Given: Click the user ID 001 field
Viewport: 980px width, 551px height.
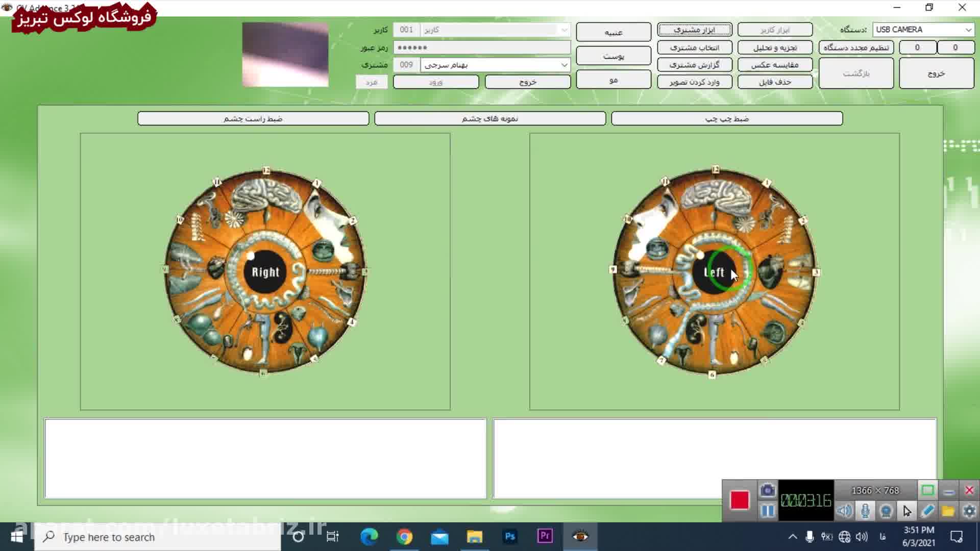Looking at the screenshot, I should click(x=406, y=30).
